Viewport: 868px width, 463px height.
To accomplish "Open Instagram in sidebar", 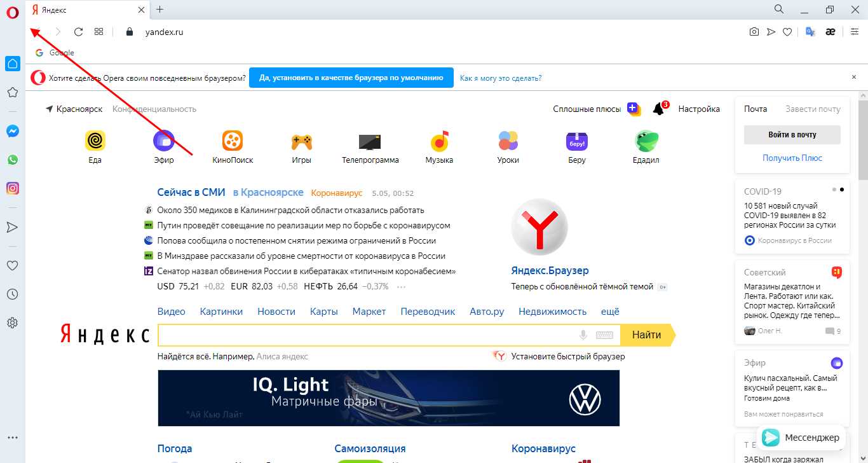I will (x=12, y=188).
